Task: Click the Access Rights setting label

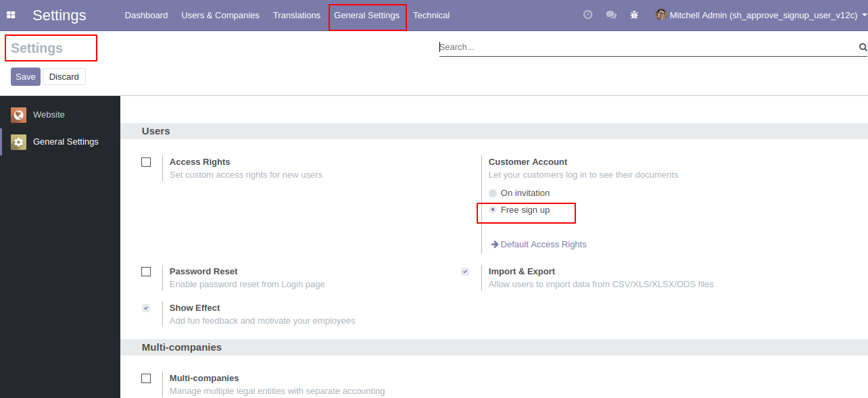Action: (x=200, y=162)
